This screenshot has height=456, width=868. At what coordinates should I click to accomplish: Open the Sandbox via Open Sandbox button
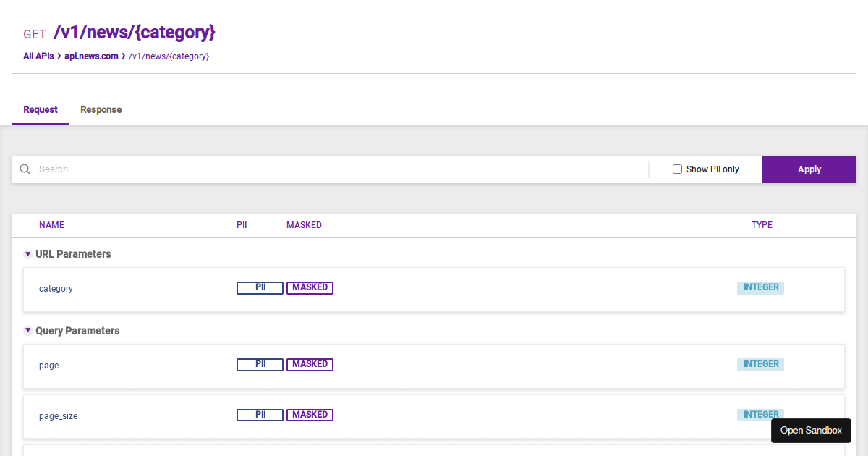pos(811,430)
